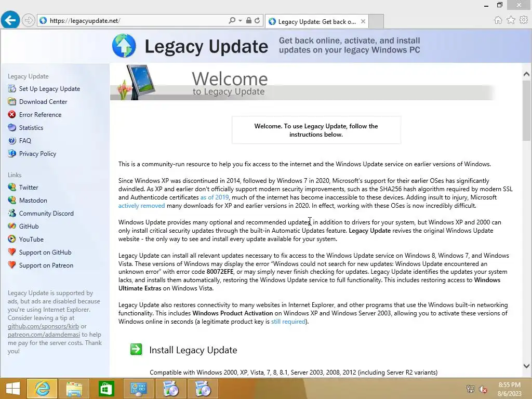Click the security lock icon in address bar
Image resolution: width=532 pixels, height=399 pixels.
pos(249,20)
